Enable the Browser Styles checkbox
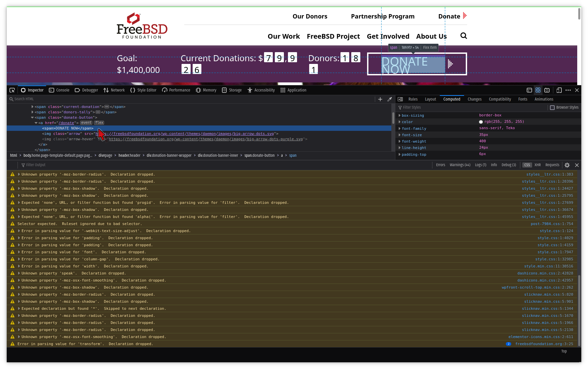The width and height of the screenshot is (588, 369). (x=552, y=108)
